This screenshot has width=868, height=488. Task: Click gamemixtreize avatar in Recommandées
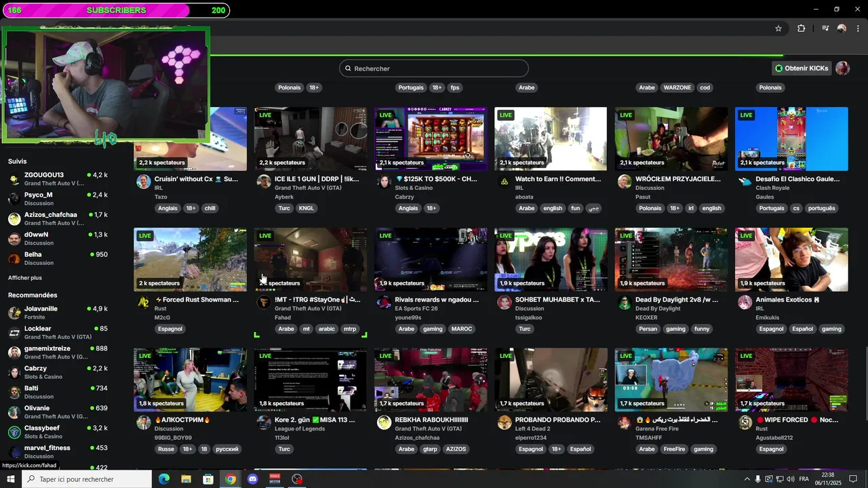14,352
